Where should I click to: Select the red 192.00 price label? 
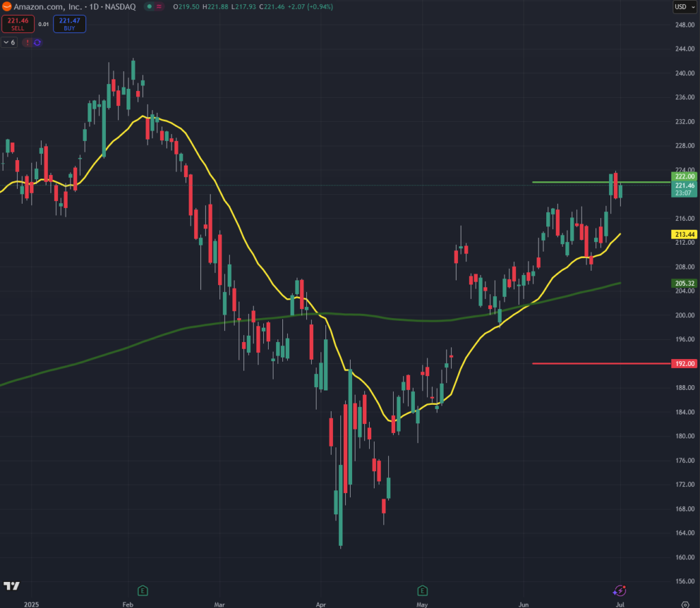point(684,364)
